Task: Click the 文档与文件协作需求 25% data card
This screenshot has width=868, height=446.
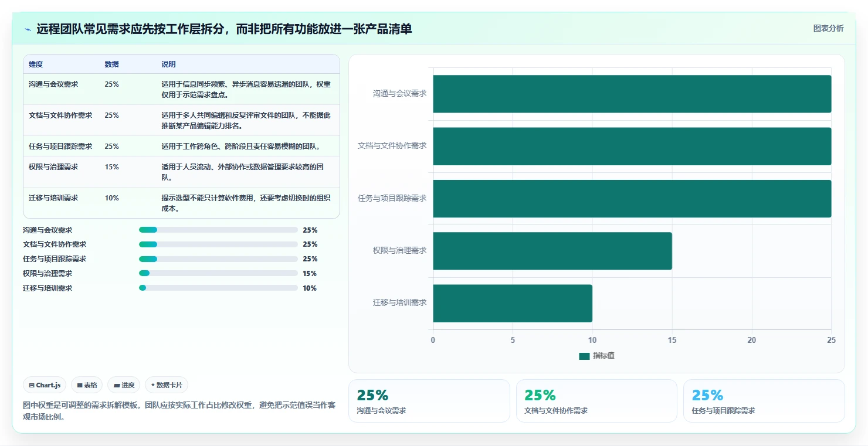Action: click(x=596, y=401)
